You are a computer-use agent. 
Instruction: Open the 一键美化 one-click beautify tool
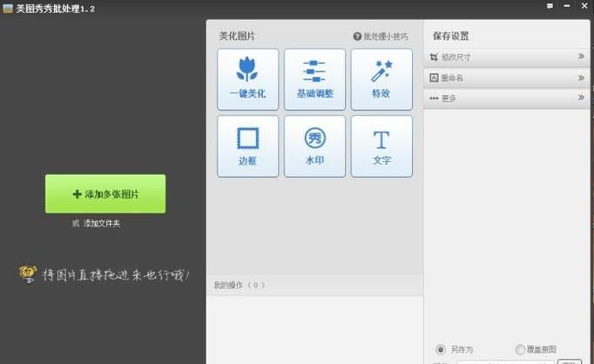pos(247,79)
